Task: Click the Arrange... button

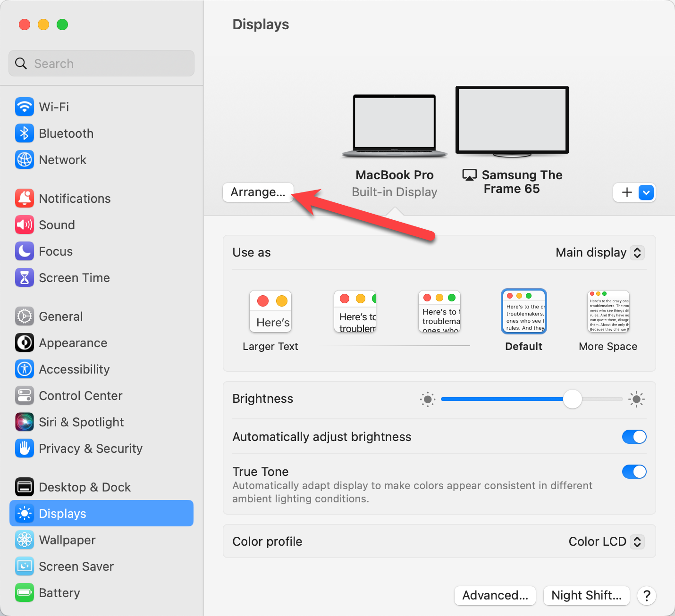Action: pos(258,192)
